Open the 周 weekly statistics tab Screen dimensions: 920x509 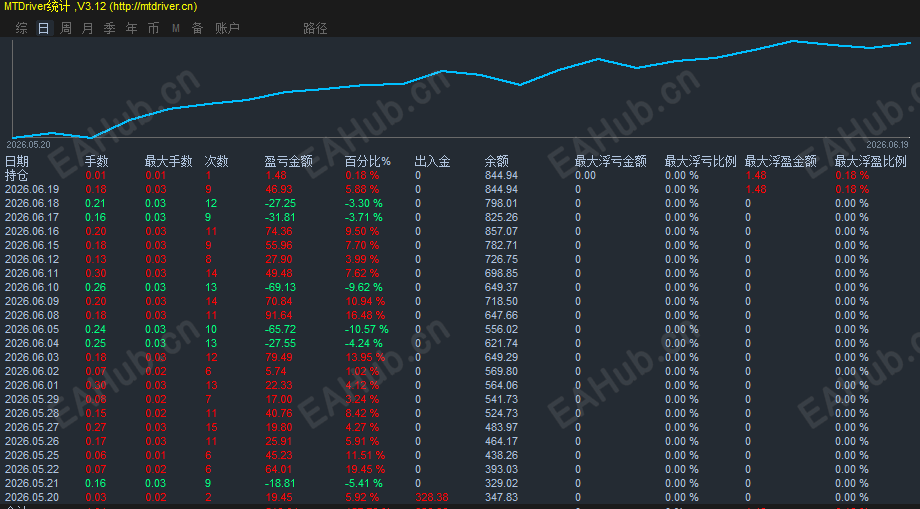[66, 28]
